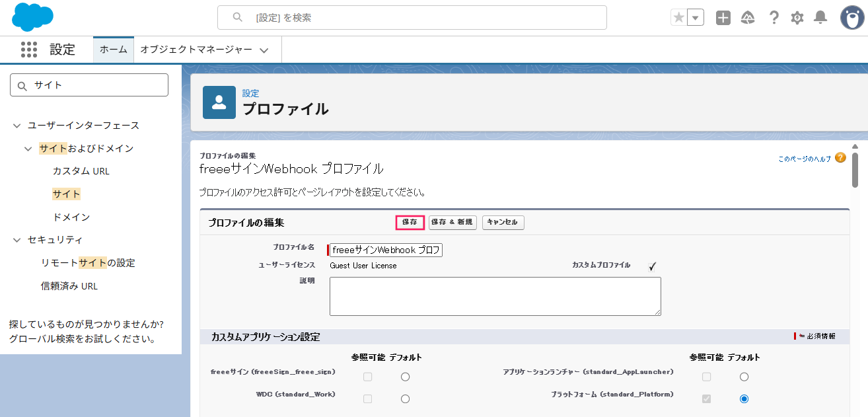Toggle プラットフォーム 参照可能 checkbox

(707, 398)
